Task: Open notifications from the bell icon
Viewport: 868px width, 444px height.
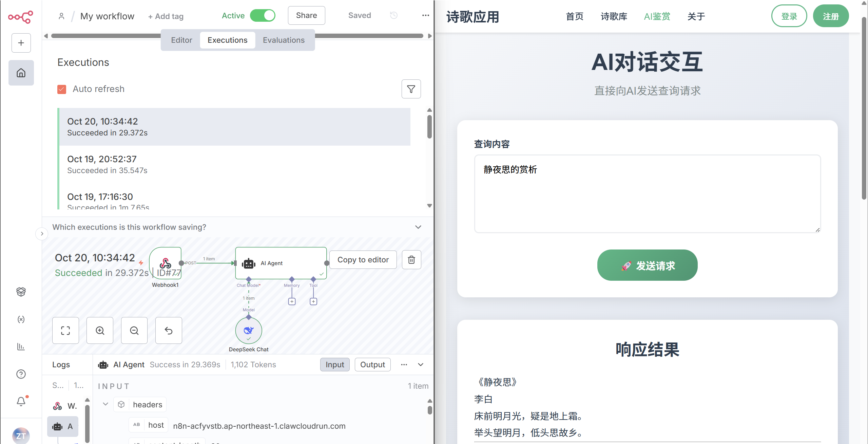Action: click(x=21, y=401)
